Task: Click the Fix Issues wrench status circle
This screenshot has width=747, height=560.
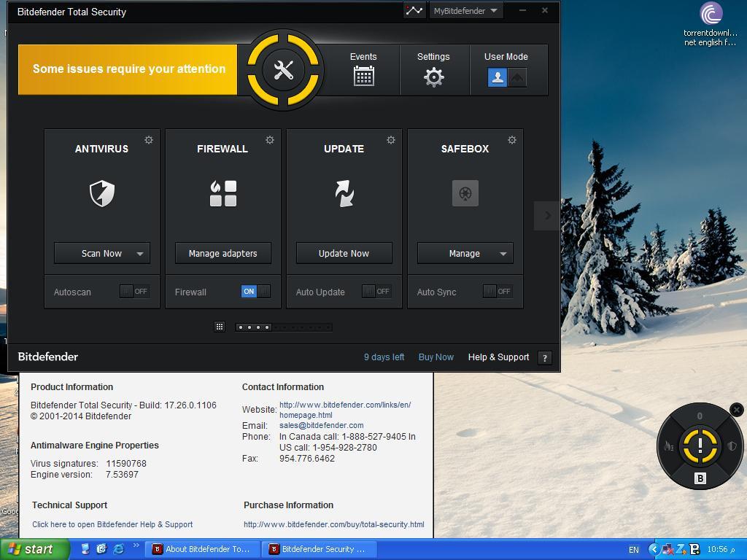Action: tap(283, 70)
